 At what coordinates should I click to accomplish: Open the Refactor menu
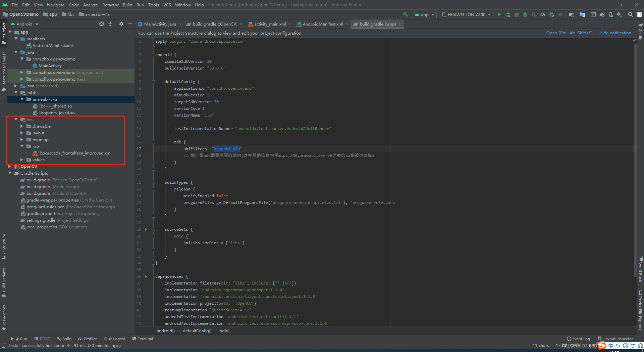pos(110,5)
